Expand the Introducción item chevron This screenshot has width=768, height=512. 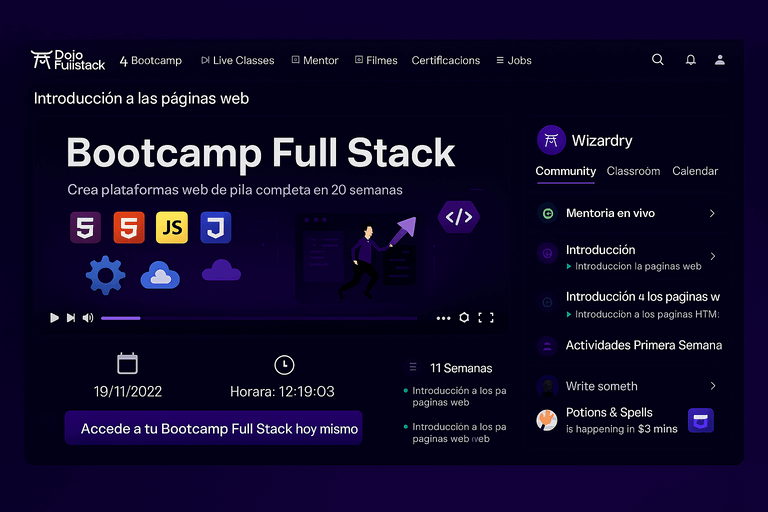712,256
